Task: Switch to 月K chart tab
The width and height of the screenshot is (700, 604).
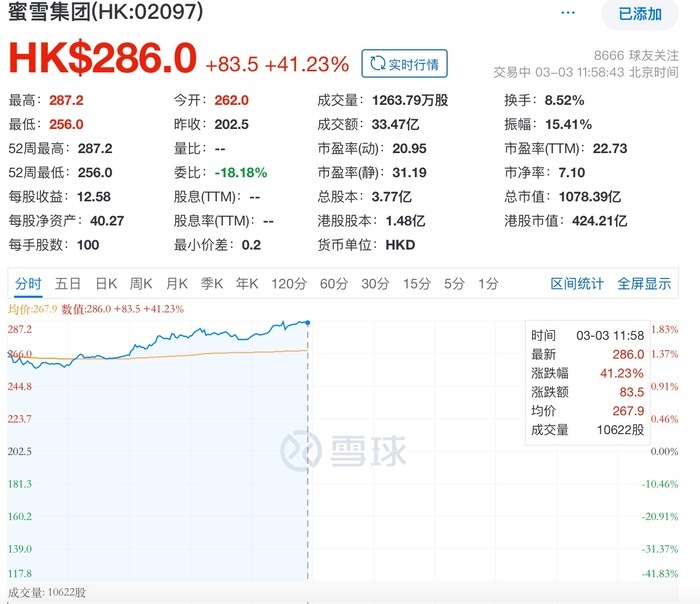Action: point(177,283)
